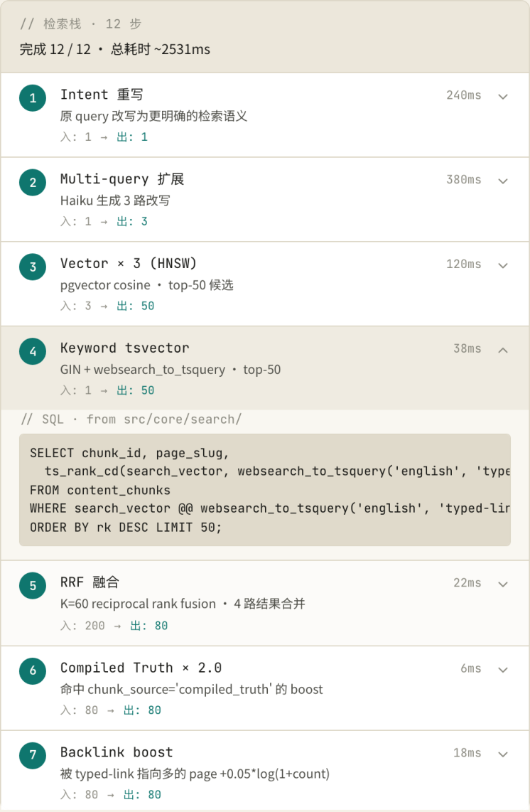Click the step 5 RRF badge
The height and width of the screenshot is (812, 530).
click(33, 586)
